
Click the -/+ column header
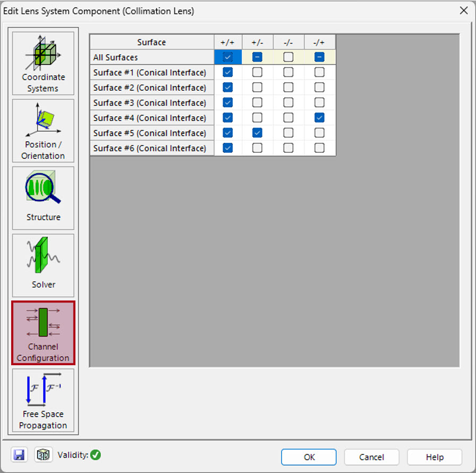pyautogui.click(x=320, y=42)
